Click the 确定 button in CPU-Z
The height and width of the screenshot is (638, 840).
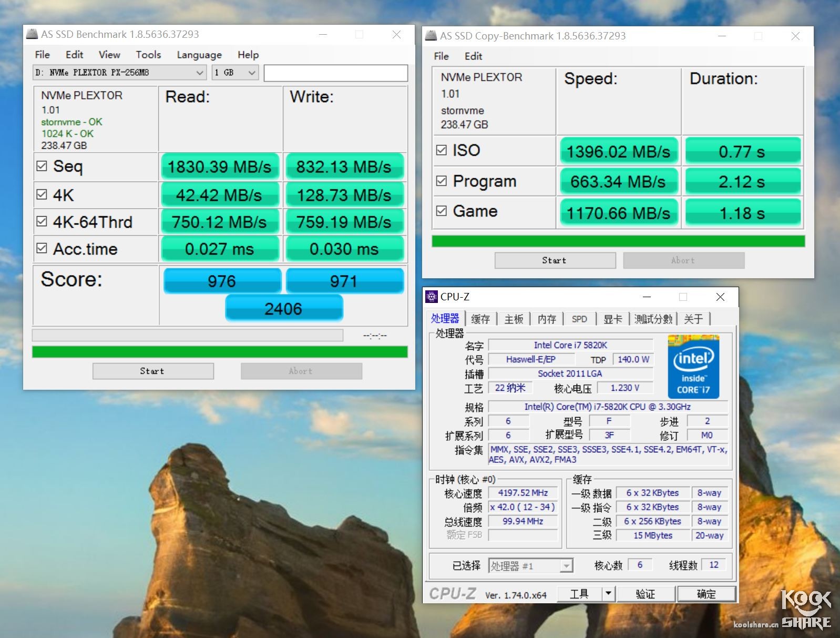coord(706,594)
